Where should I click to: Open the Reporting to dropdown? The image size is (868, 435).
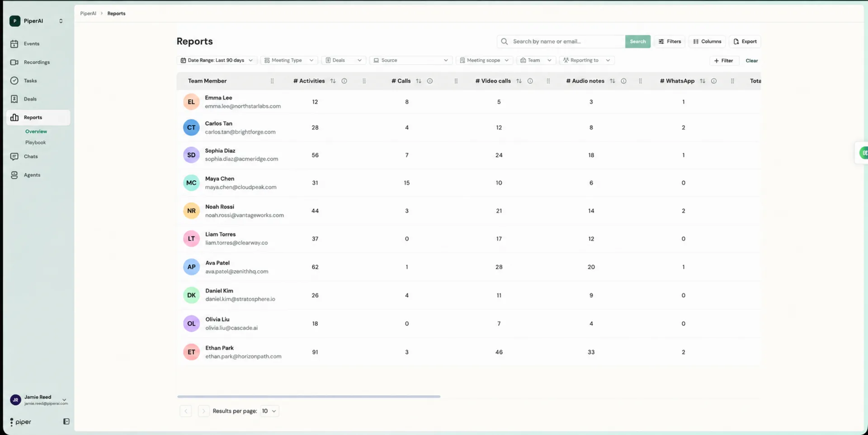pyautogui.click(x=587, y=61)
